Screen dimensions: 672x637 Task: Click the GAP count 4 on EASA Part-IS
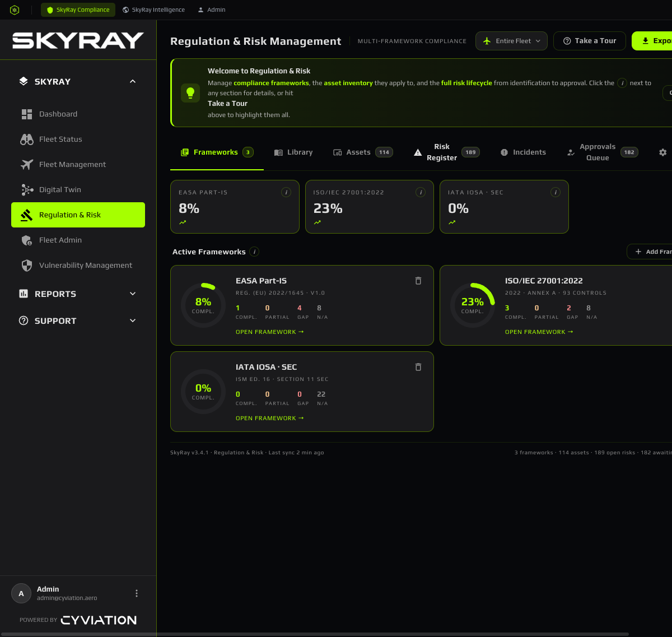[300, 308]
